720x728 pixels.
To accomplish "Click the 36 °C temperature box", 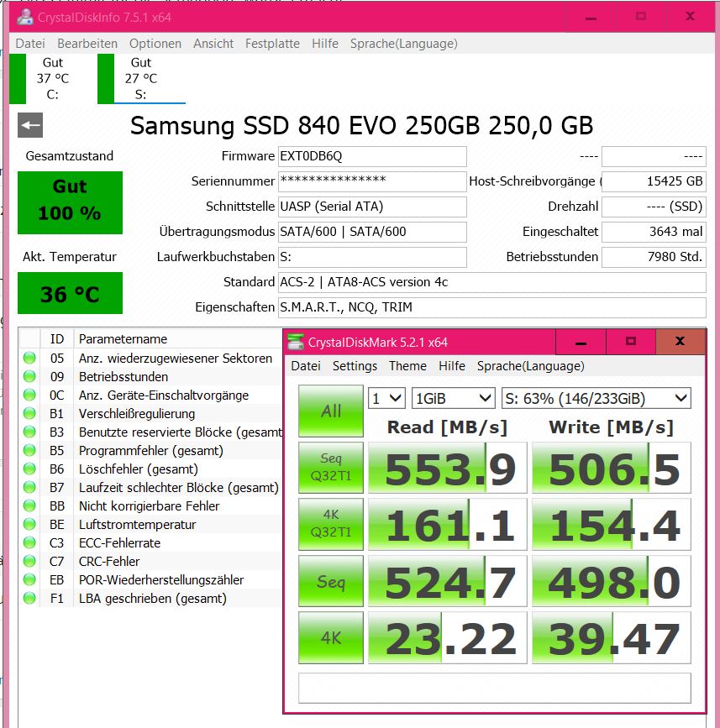I will 70,293.
